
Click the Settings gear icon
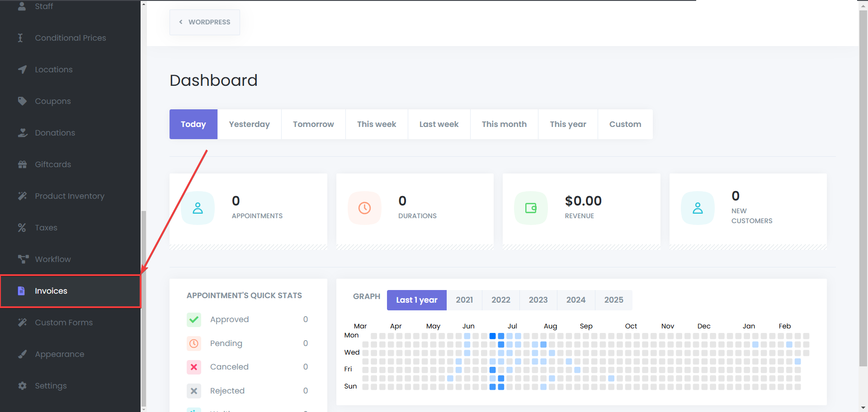(22, 386)
